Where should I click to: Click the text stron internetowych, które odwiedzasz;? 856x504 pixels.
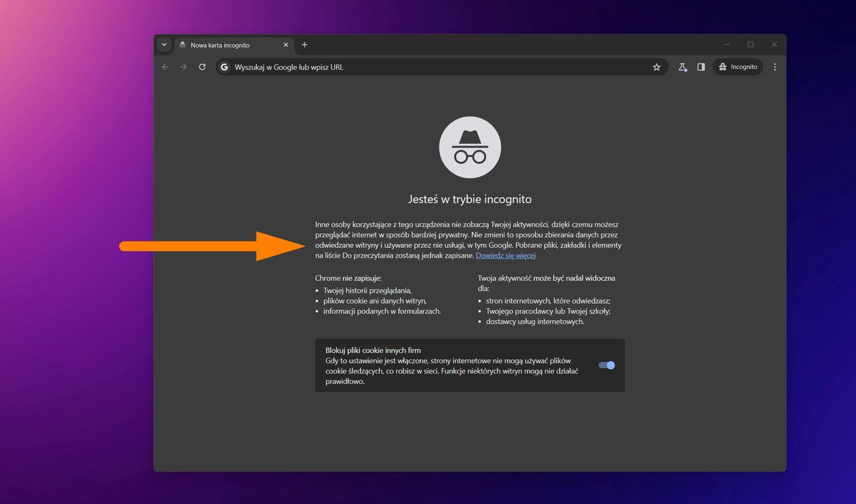[x=548, y=301]
